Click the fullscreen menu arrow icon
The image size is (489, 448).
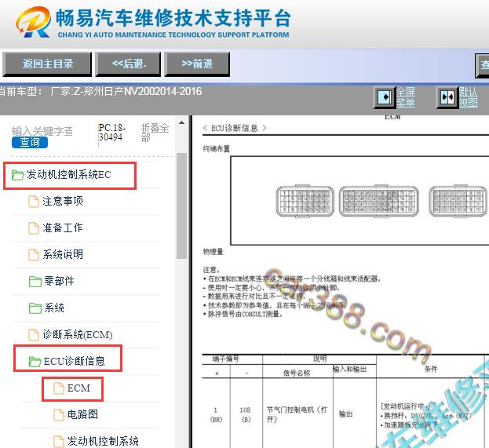click(385, 97)
